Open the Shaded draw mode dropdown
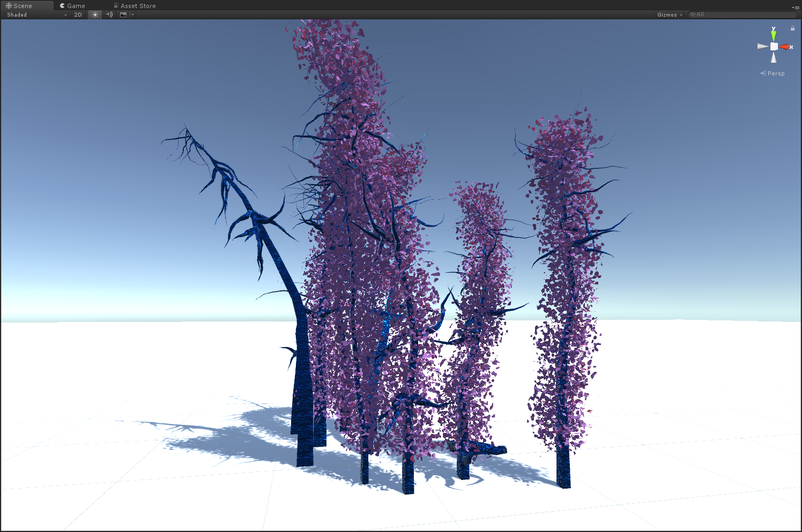Viewport: 802px width, 532px height. point(36,14)
